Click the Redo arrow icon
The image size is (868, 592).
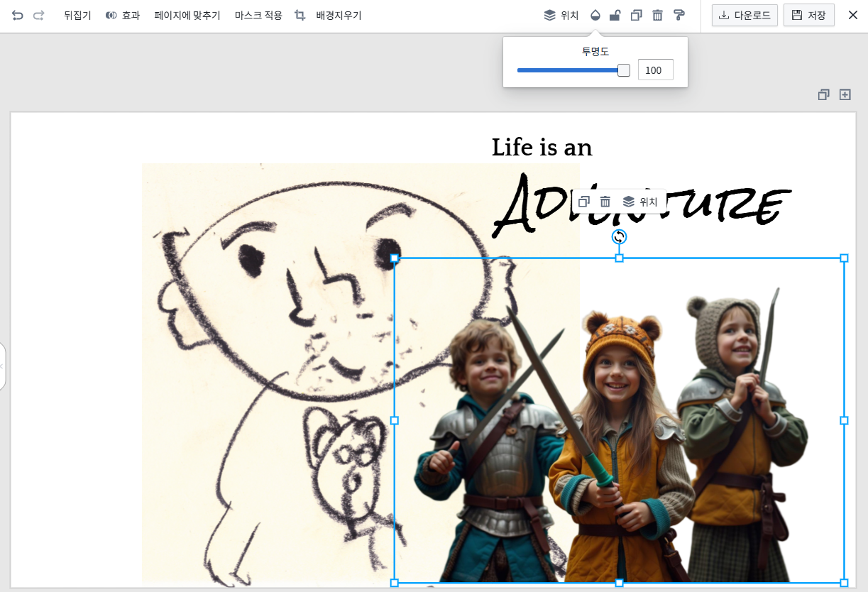click(x=40, y=14)
